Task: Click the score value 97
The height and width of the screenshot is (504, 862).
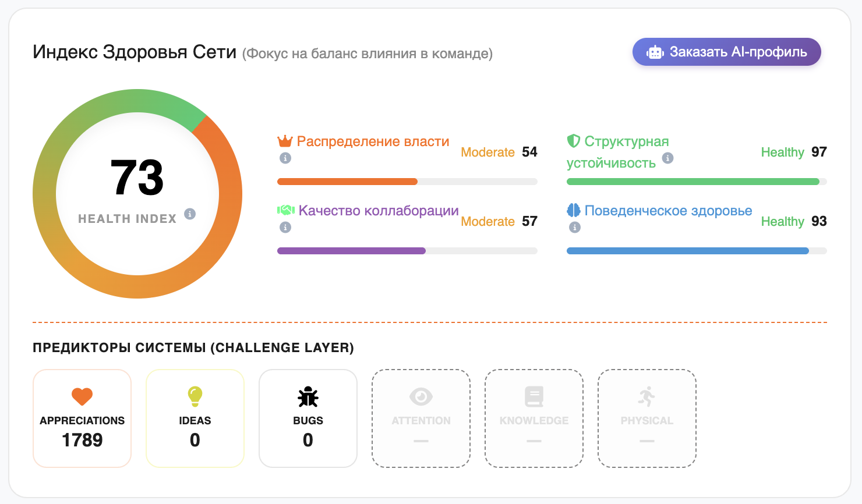Action: click(819, 152)
